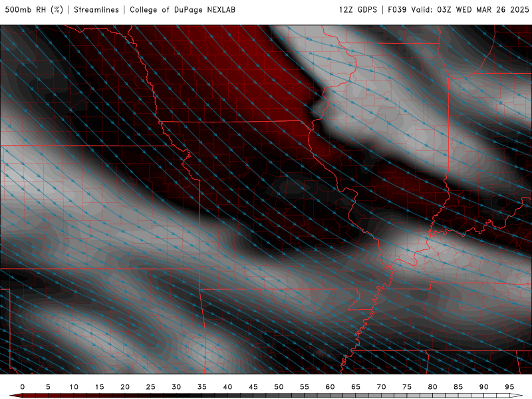Click the "85" label on the color scale
Viewport: 532px width, 399px height.
458,387
